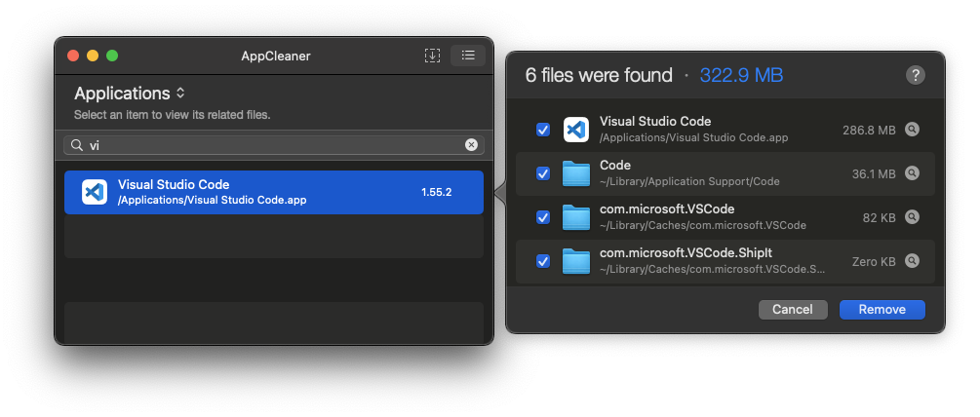The width and height of the screenshot is (980, 417).
Task: Minimize the AppCleaner window with the yellow button
Action: [x=93, y=56]
